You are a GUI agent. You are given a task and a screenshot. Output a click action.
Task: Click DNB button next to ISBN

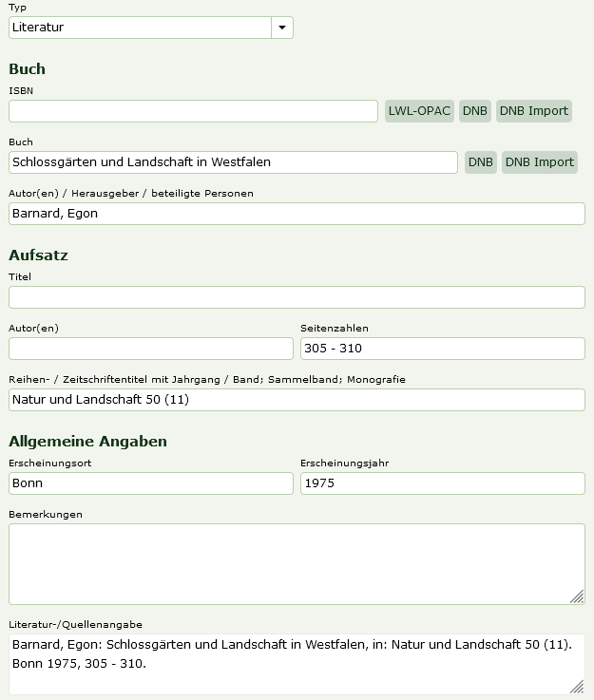click(475, 111)
